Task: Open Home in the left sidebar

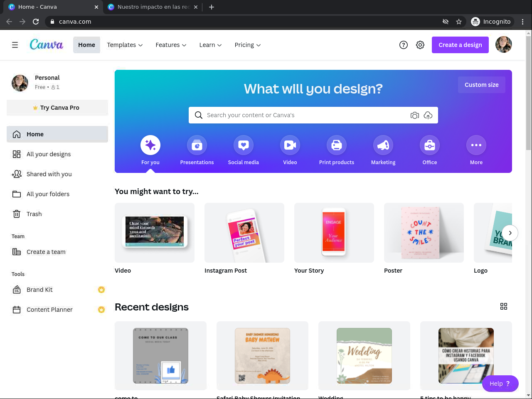Action: (57, 134)
